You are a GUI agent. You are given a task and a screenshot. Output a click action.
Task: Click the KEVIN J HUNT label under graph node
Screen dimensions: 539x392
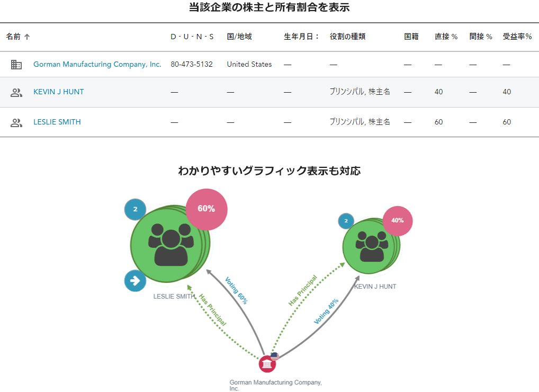[x=375, y=287]
